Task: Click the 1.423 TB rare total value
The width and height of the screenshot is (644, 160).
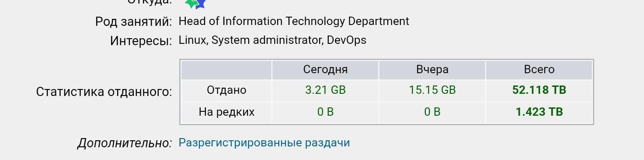Action: (539, 112)
